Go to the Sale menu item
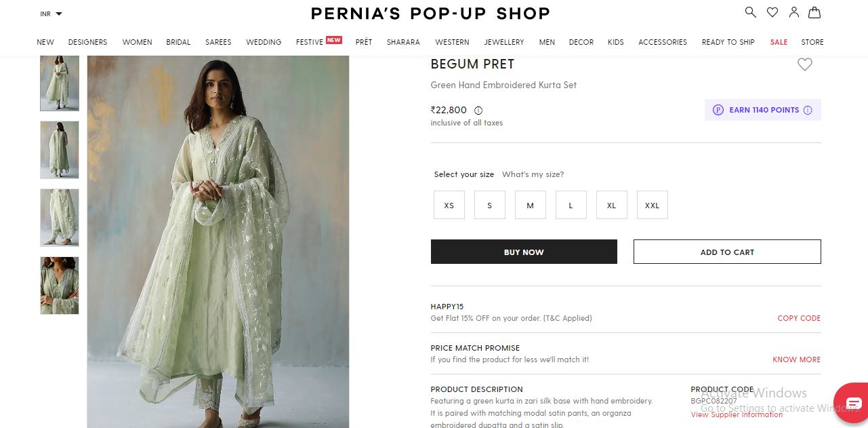The image size is (868, 428). point(779,42)
